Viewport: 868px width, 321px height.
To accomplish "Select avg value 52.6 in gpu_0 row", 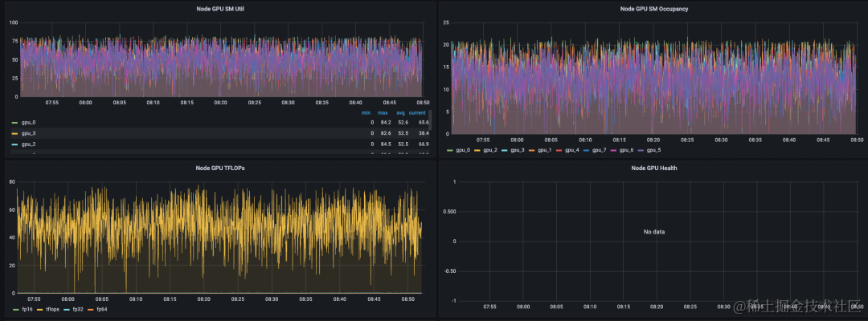I will click(x=403, y=123).
